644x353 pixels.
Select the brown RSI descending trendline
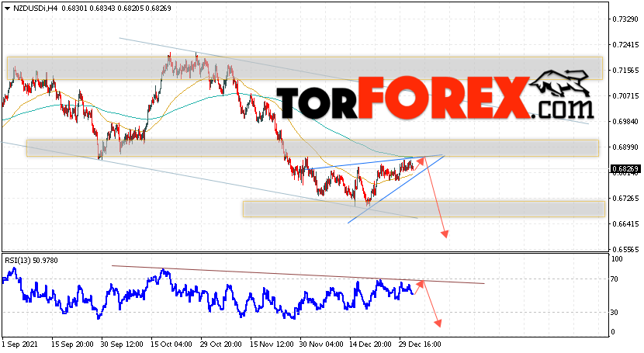[x=298, y=275]
